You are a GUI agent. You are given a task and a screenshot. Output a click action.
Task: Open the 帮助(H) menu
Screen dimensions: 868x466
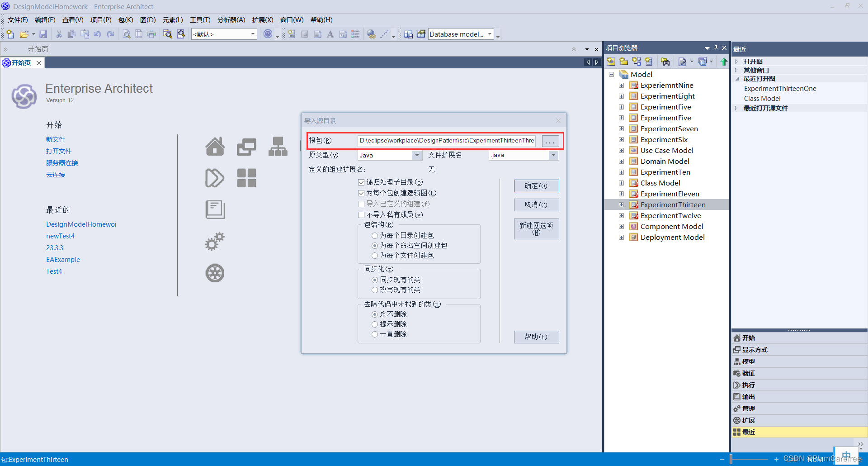pyautogui.click(x=321, y=20)
